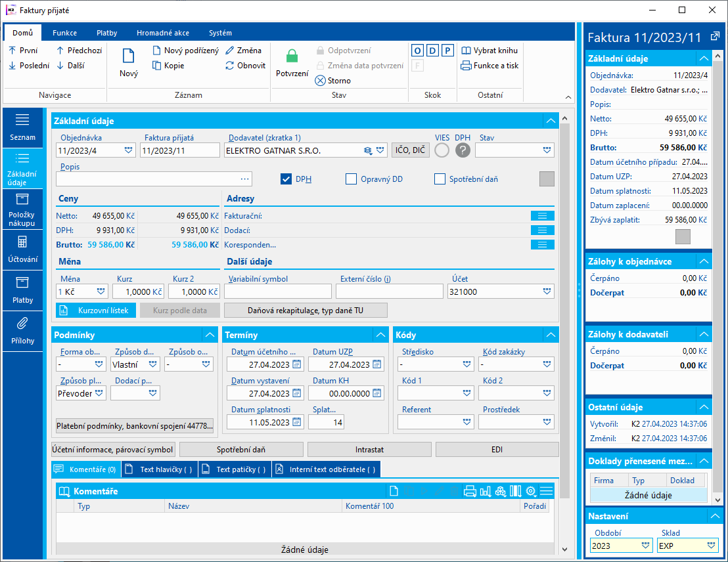Click the Storno icon in ribbon

click(x=321, y=81)
